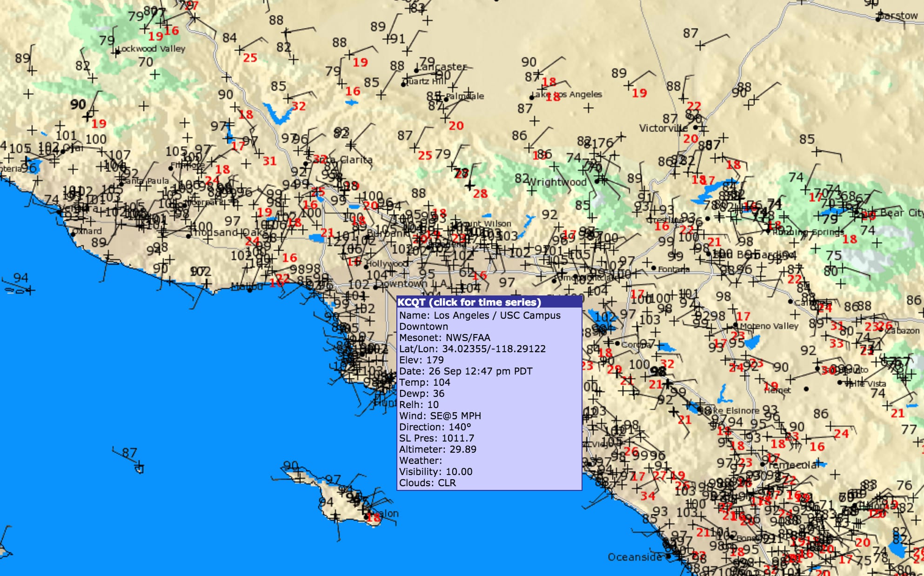Select the 'Clouds: CLR' popup row
Viewport: 924px width, 576px height.
point(428,483)
